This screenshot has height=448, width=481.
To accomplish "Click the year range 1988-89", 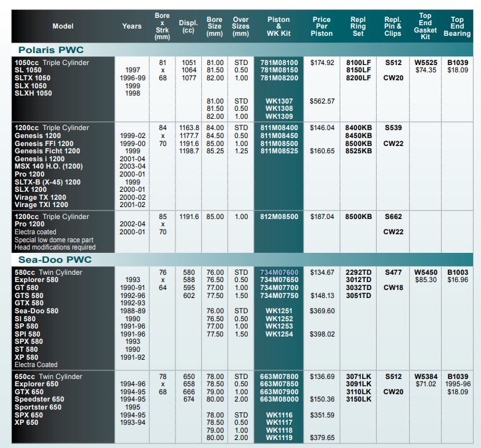I will point(132,311).
